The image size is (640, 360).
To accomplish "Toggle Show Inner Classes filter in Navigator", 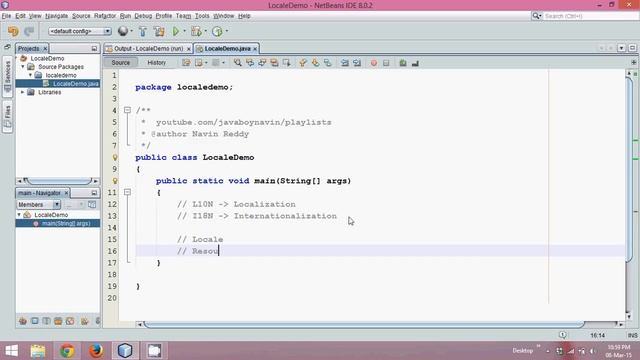I will tap(70, 321).
